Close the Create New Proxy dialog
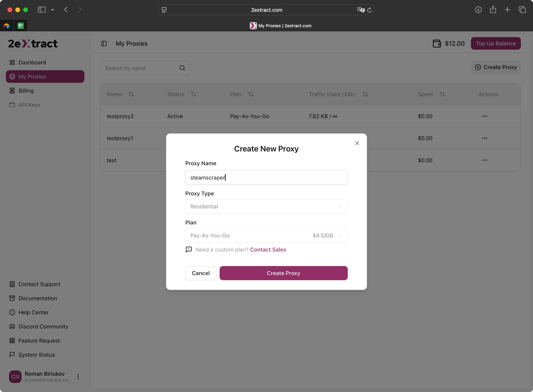 click(x=357, y=143)
